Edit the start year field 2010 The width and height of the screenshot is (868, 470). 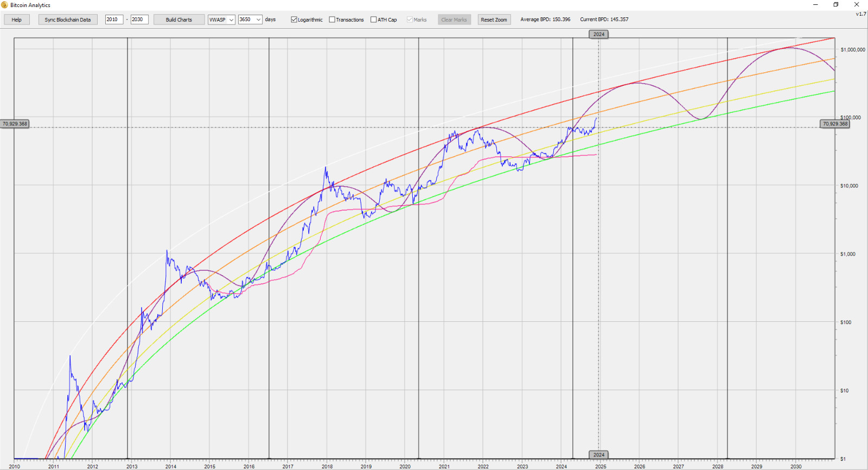114,20
